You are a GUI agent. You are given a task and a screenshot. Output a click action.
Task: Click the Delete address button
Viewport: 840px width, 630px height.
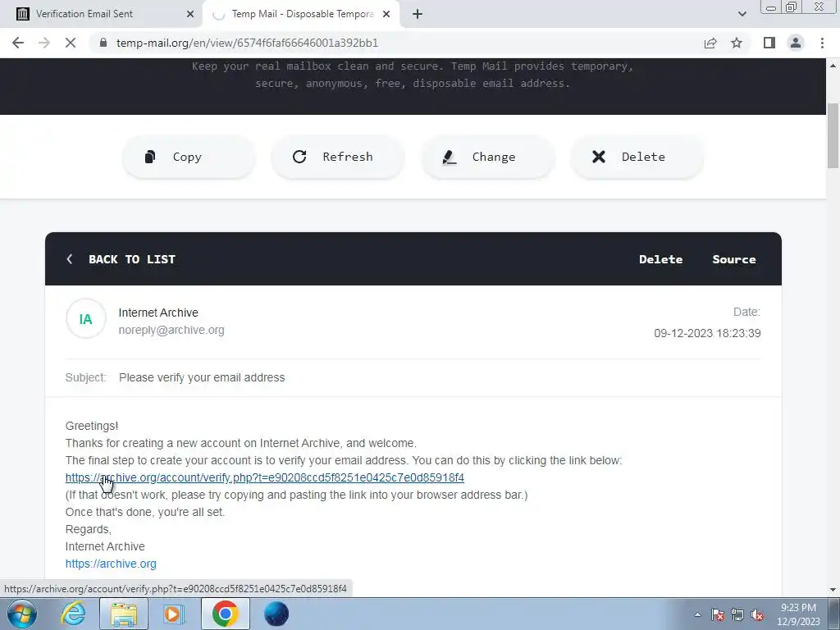(637, 157)
